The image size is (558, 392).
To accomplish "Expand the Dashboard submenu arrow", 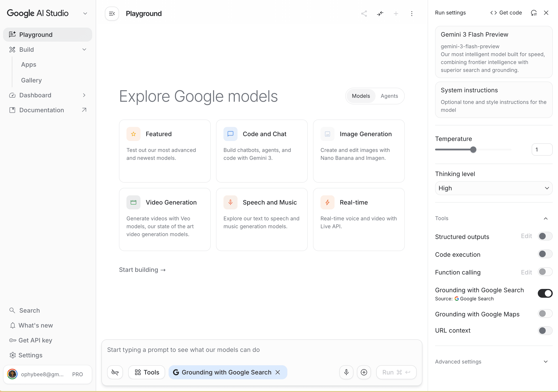I will pos(84,95).
